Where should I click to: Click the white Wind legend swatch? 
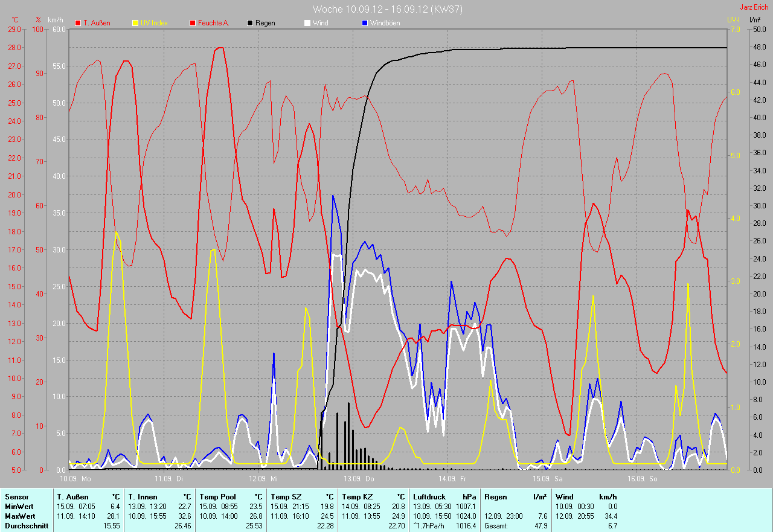click(307, 23)
